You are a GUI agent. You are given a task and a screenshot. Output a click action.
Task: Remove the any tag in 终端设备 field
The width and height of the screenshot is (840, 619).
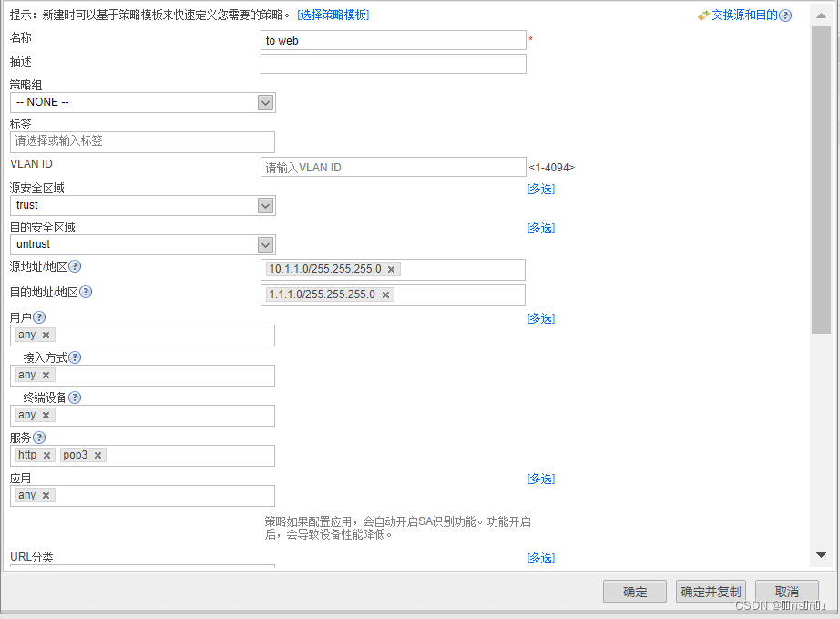(46, 416)
